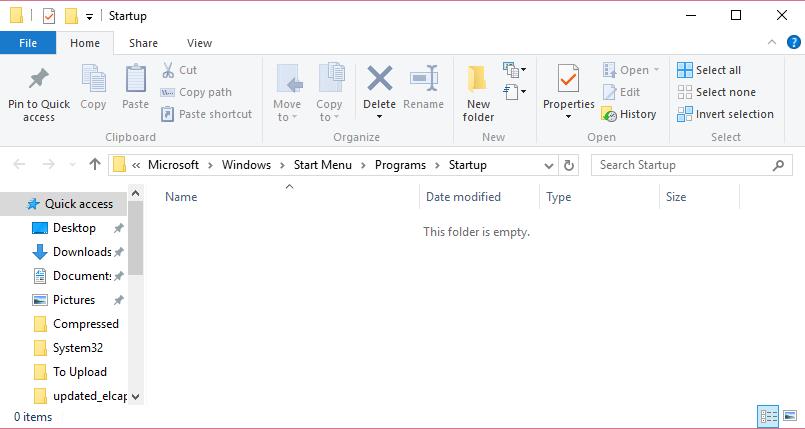The width and height of the screenshot is (805, 429).
Task: Open the File menu
Action: point(28,43)
